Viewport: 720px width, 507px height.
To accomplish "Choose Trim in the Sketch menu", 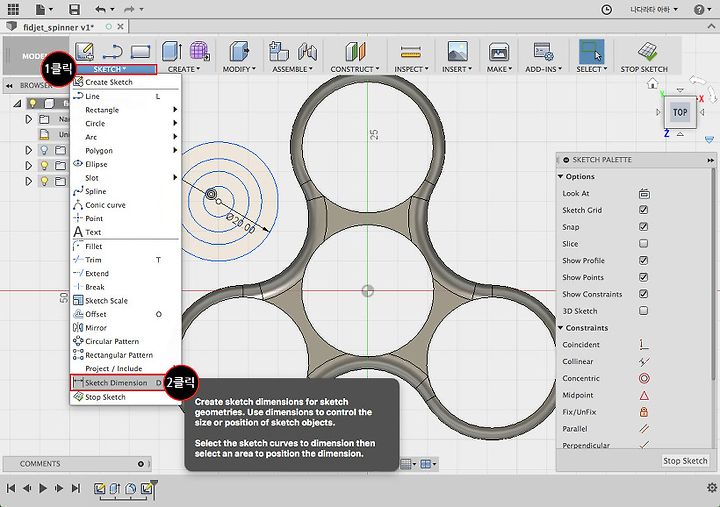I will (x=125, y=260).
